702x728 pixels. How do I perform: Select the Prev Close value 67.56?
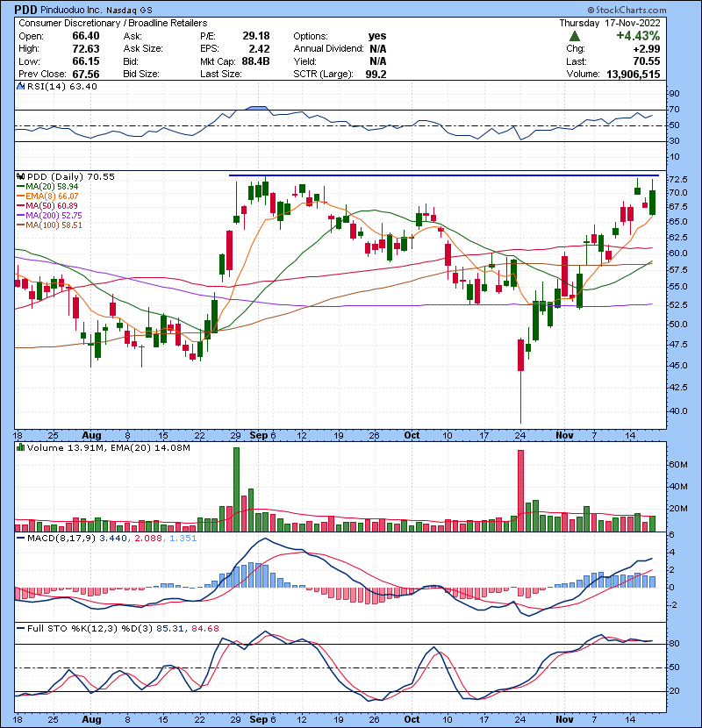click(85, 74)
